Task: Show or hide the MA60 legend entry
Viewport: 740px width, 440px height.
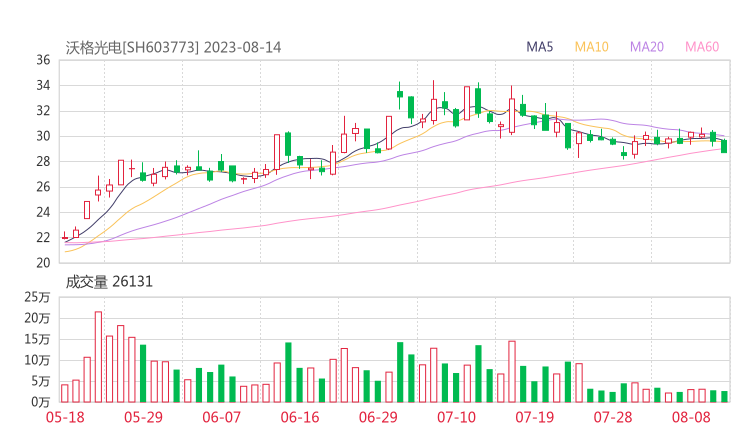Action: coord(701,47)
